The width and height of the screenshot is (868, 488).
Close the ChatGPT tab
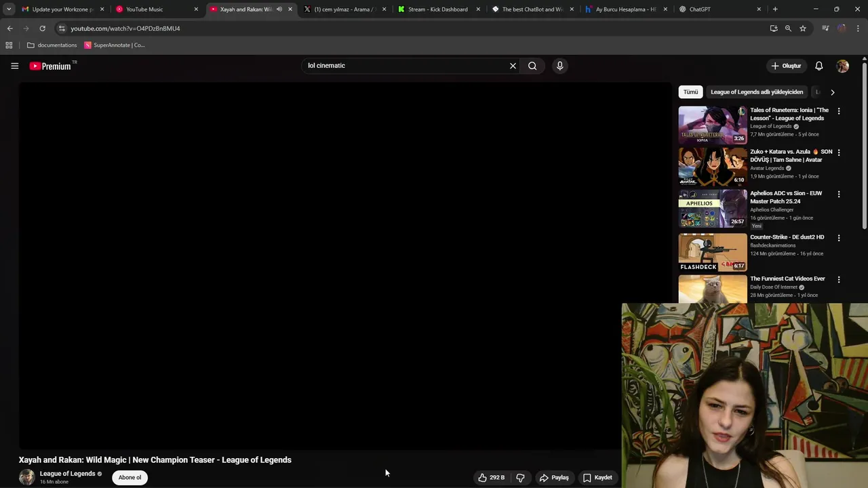pyautogui.click(x=758, y=9)
